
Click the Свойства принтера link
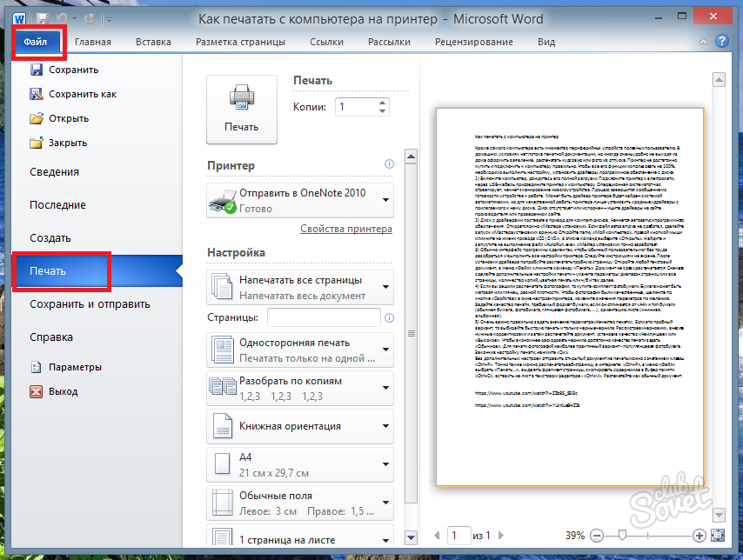pyautogui.click(x=346, y=229)
